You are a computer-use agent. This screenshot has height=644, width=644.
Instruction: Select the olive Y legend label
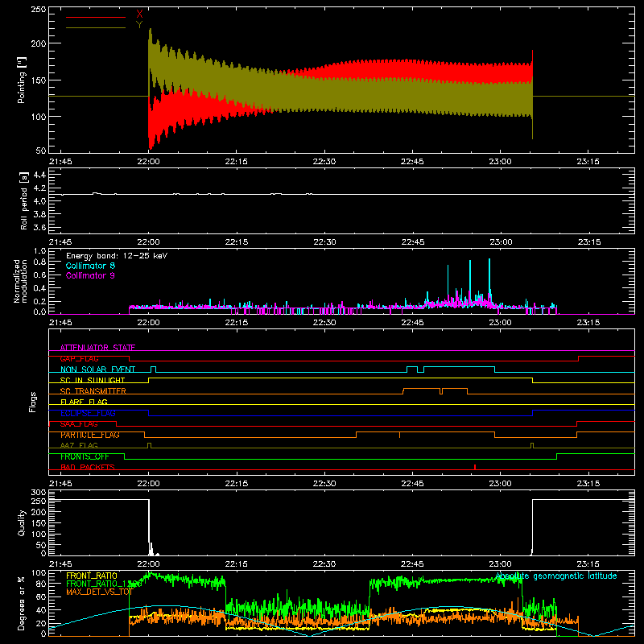(x=139, y=25)
